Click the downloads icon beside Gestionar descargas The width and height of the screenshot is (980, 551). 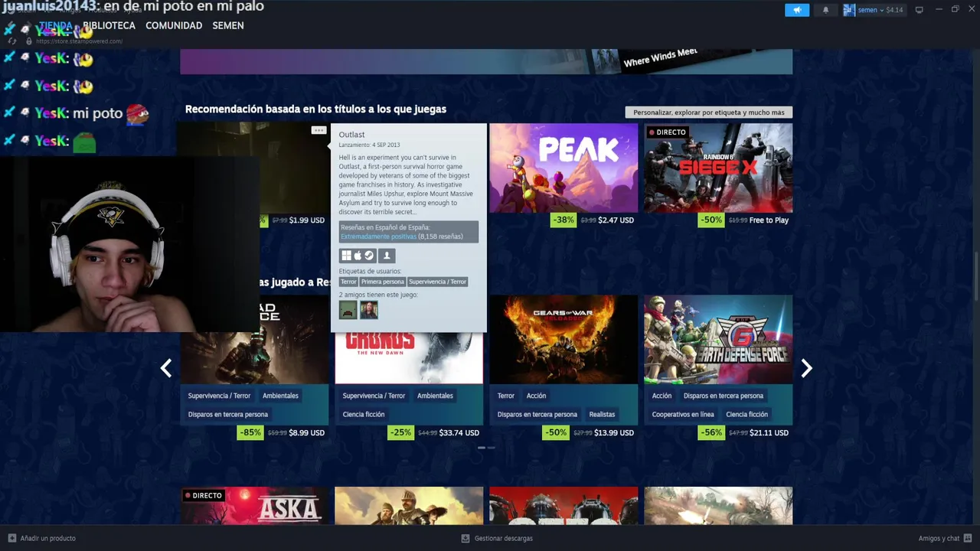(465, 538)
